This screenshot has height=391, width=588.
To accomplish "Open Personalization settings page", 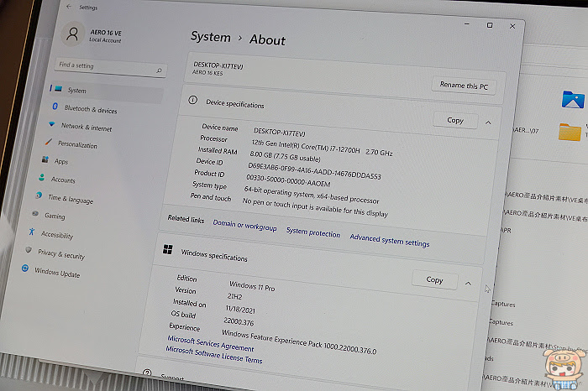I will coord(77,144).
